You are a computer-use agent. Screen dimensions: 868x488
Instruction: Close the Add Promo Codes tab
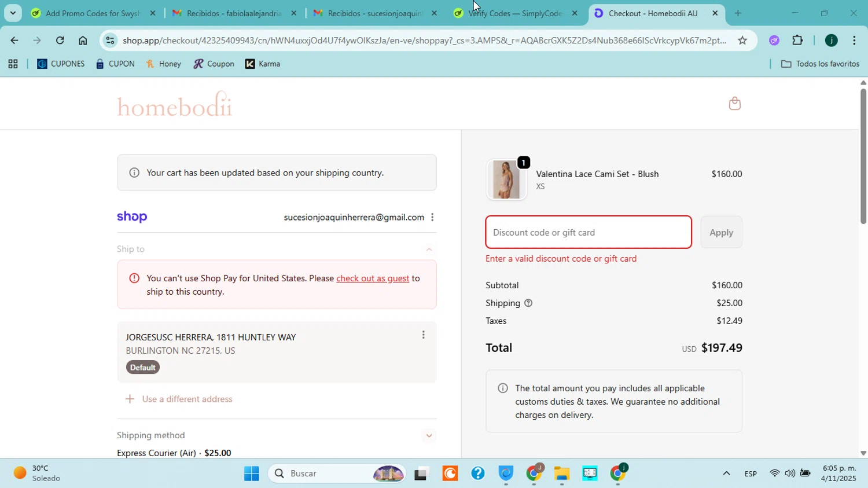click(153, 13)
